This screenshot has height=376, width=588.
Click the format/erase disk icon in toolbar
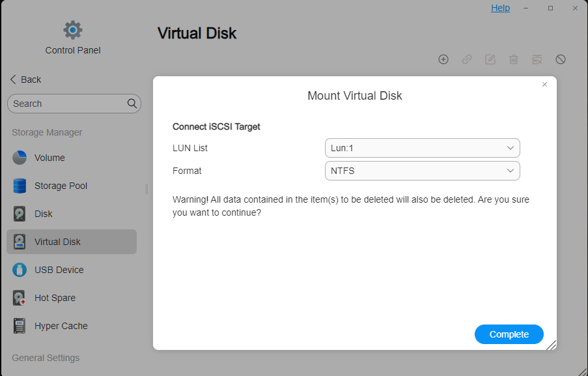coord(537,59)
